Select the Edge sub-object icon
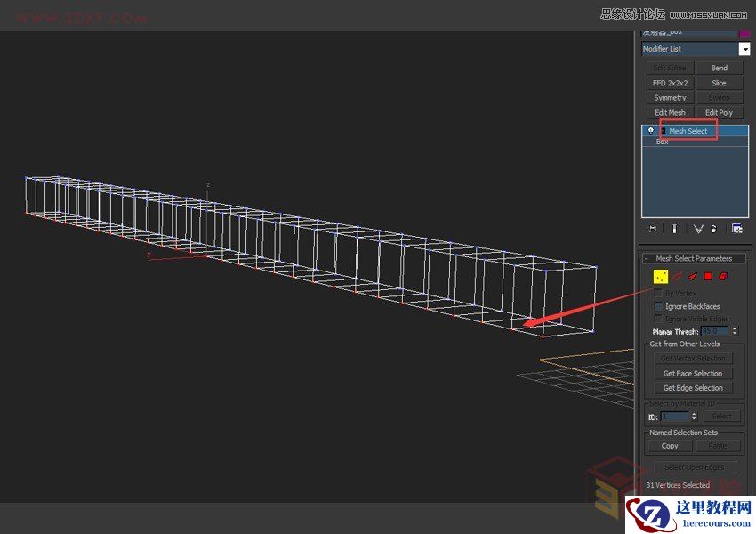 tap(677, 276)
